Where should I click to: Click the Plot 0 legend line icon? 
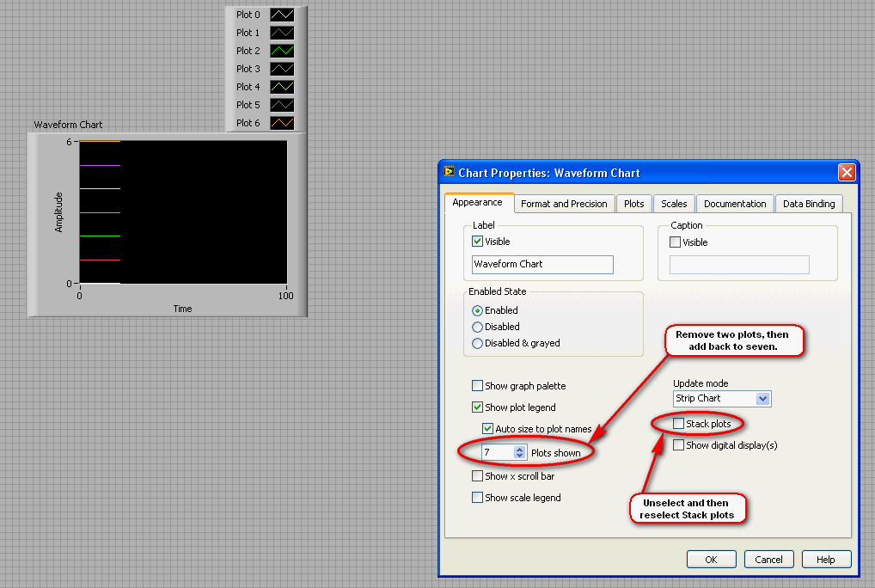[x=282, y=15]
